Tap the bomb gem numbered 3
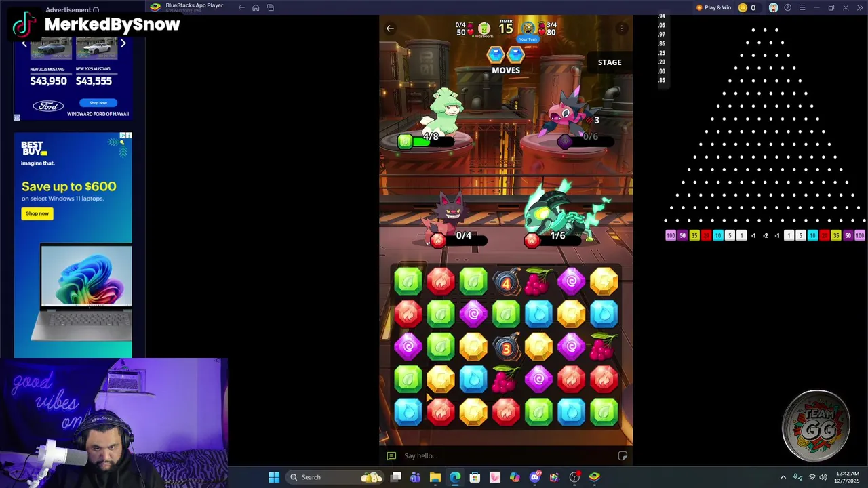The height and width of the screenshot is (488, 868). pos(506,348)
